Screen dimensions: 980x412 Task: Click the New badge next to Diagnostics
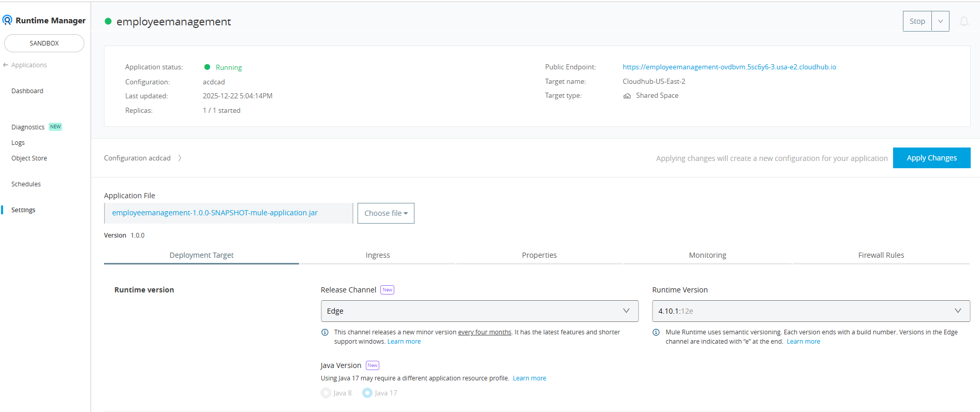pos(55,127)
